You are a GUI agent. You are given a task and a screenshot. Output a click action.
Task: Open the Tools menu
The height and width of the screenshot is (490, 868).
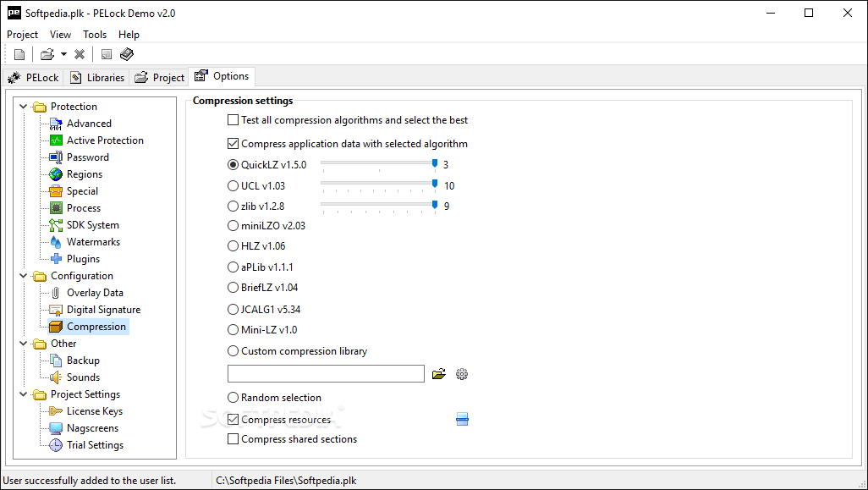pyautogui.click(x=95, y=35)
